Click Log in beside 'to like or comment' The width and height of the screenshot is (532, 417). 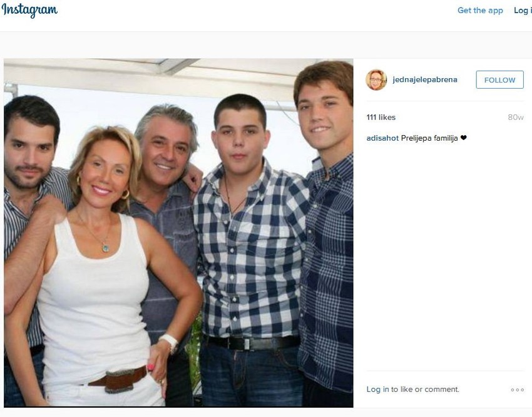pos(377,389)
